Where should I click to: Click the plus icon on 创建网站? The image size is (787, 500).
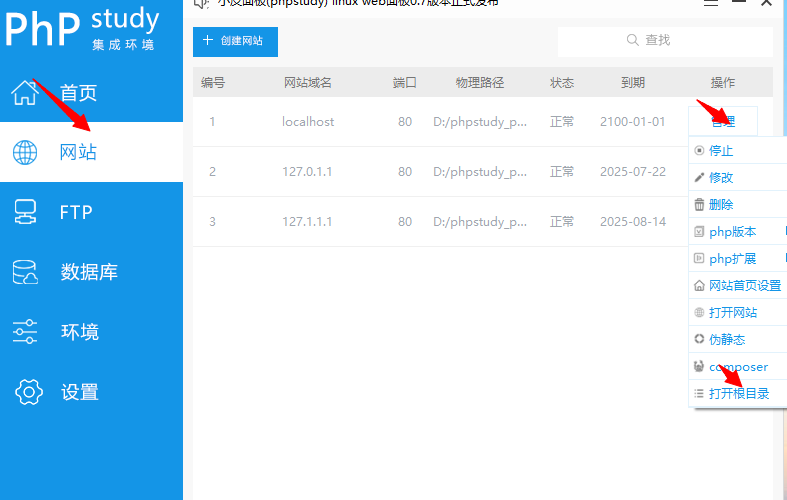[x=208, y=40]
